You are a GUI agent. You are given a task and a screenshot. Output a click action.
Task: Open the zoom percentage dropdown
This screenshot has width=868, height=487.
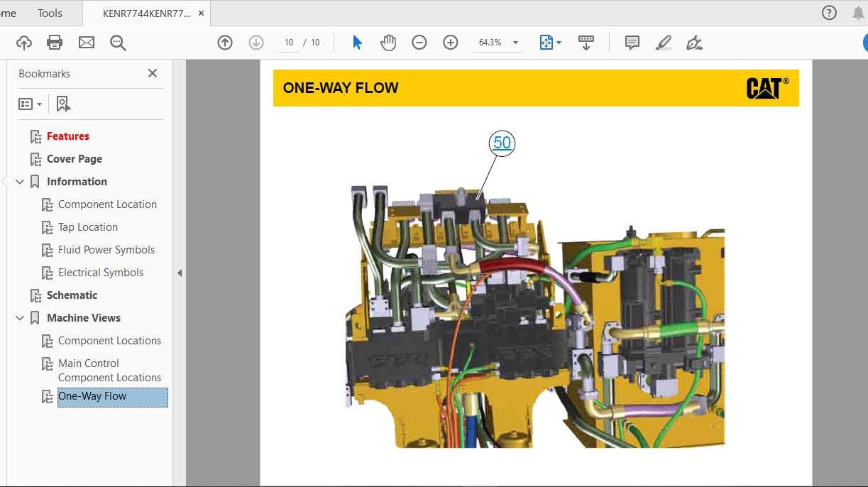[x=516, y=42]
